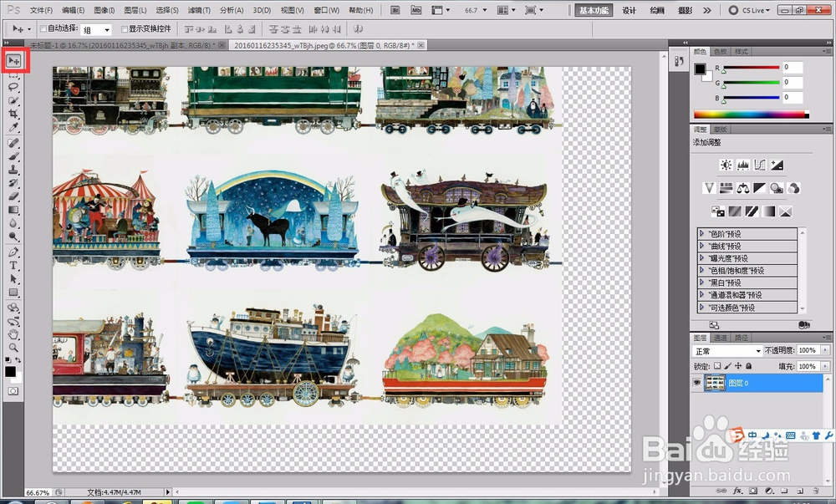Enable the 显示变换控件 checkbox
The image size is (836, 504).
coord(125,28)
